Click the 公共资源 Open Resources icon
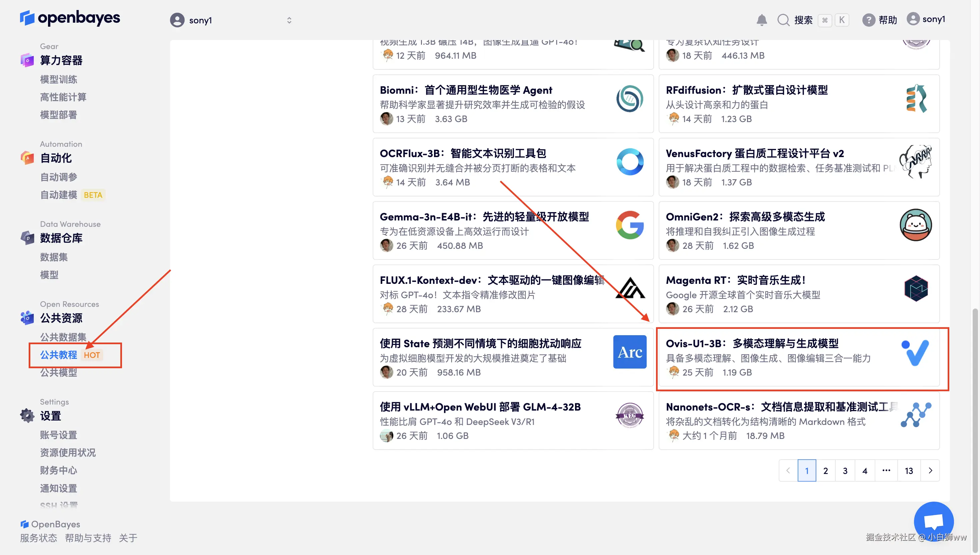Viewport: 980px width, 555px height. 27,318
